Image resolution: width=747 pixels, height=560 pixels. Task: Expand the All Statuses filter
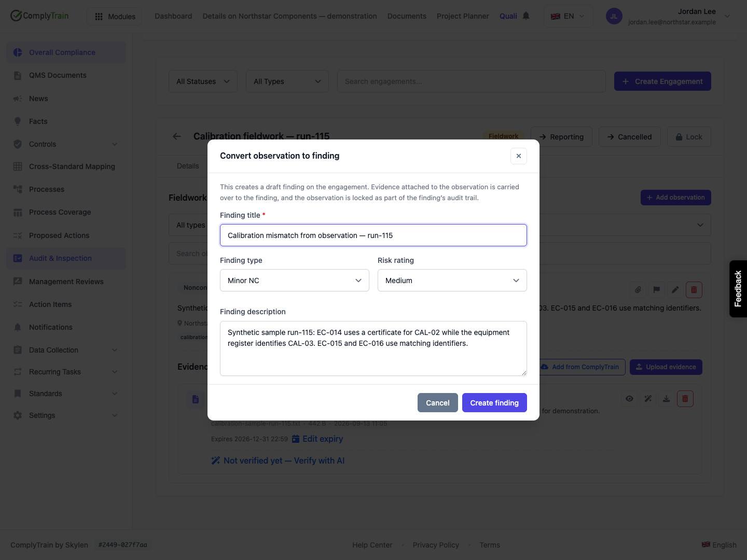(x=203, y=81)
